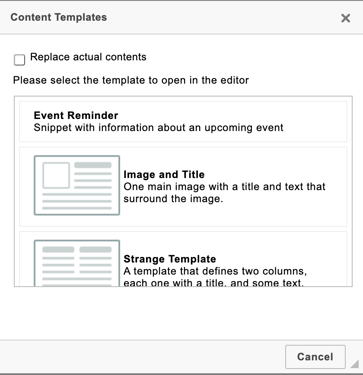Tick the Replace actual contents checkbox
The height and width of the screenshot is (375, 363).
(x=19, y=60)
